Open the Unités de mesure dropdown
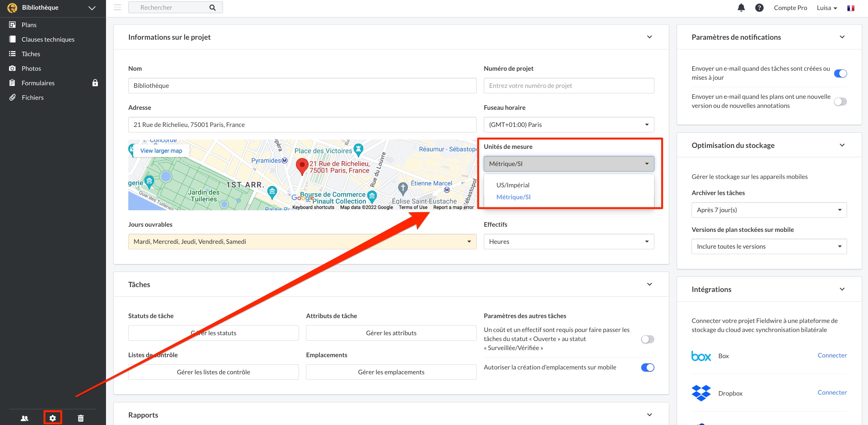The image size is (868, 425). [568, 164]
